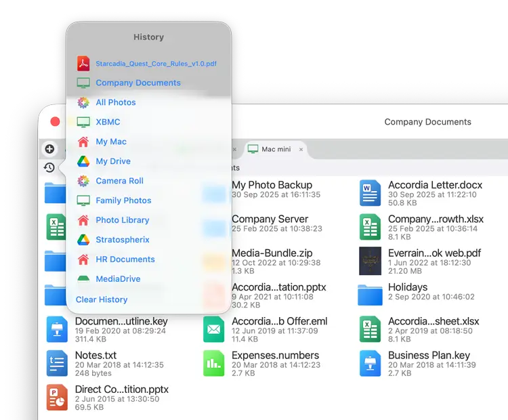This screenshot has height=420, width=508.
Task: Click the plus icon to add a new tab
Action: click(x=49, y=149)
